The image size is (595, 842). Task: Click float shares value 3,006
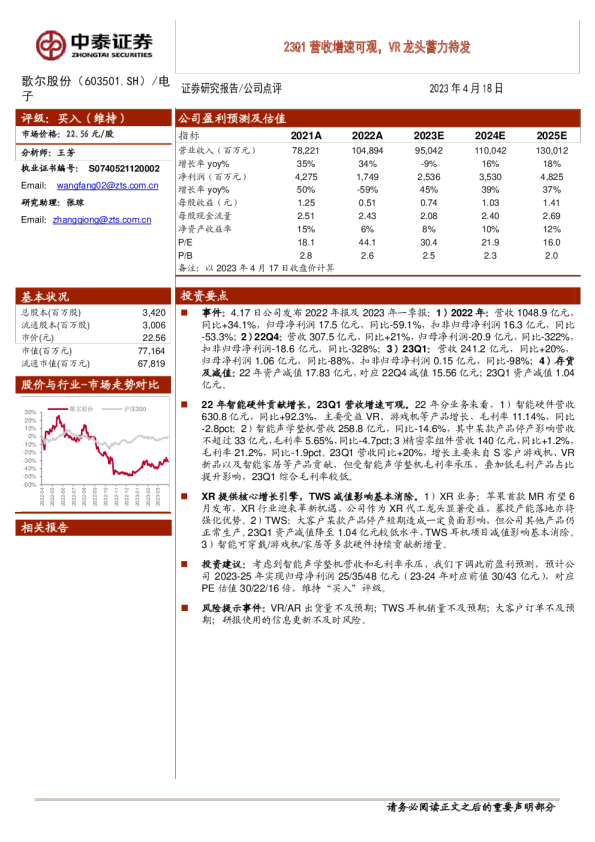(154, 325)
